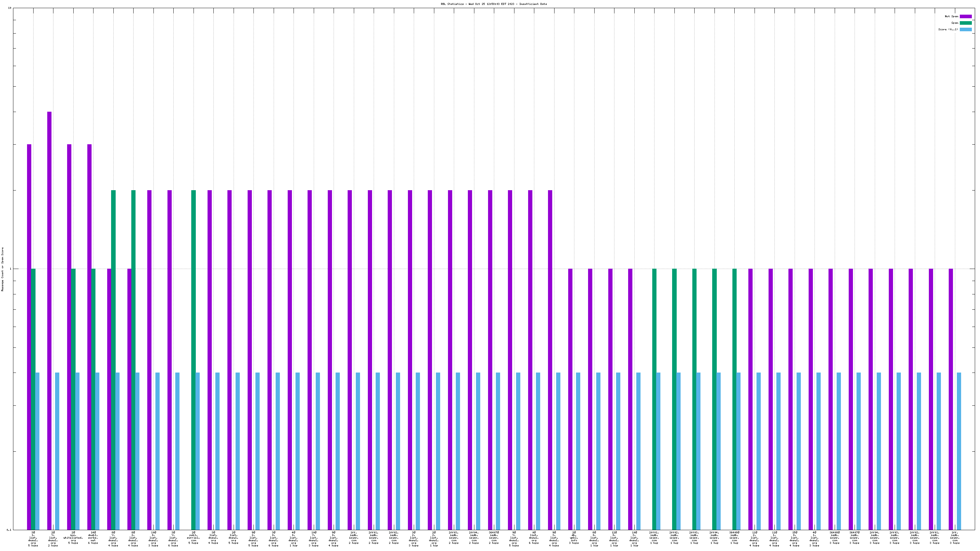The height and width of the screenshot is (551, 980).
Task: Click the 'Score (0..1)' legend text
Action: (948, 29)
